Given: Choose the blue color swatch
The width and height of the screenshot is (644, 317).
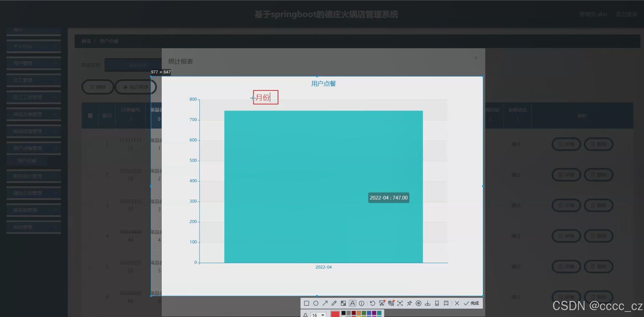Looking at the screenshot, I should [x=369, y=313].
